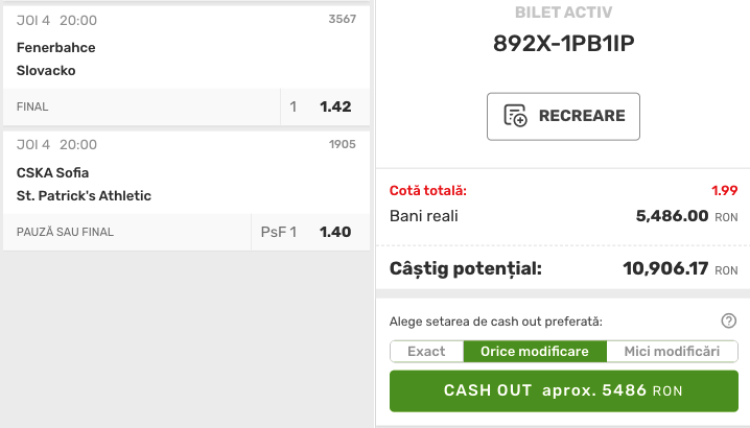Click the recreate ticket icon
The image size is (750, 428).
pos(515,116)
